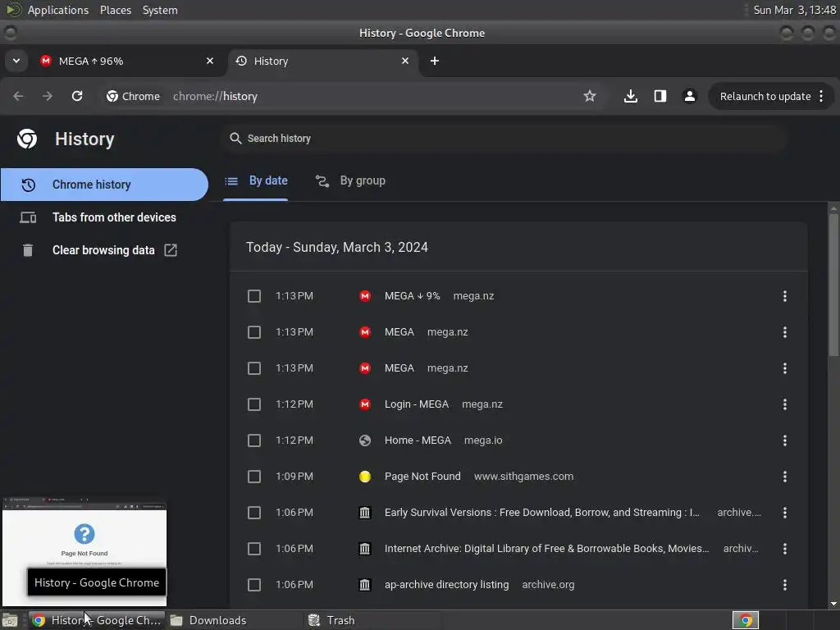Open the Applications menu

(58, 10)
